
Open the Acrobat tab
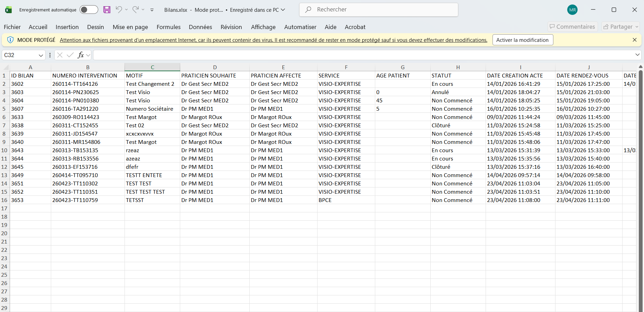[355, 27]
